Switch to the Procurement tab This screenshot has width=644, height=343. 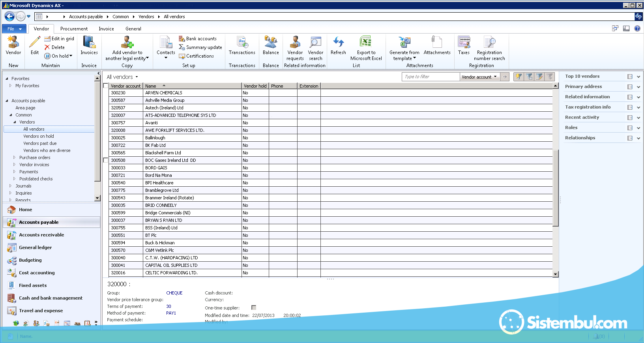[74, 29]
